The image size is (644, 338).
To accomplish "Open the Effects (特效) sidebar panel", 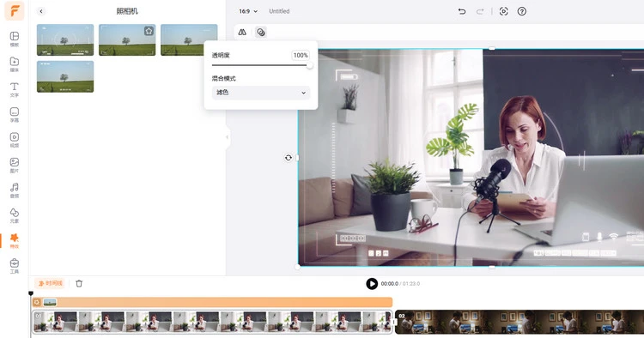I will [x=15, y=241].
